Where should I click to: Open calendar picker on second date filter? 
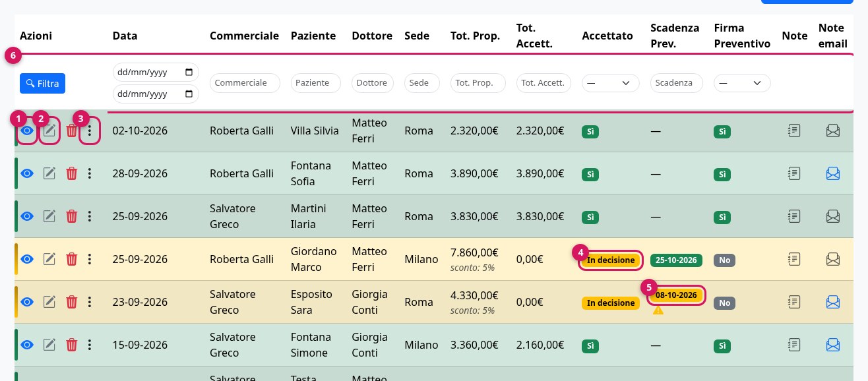pyautogui.click(x=189, y=94)
